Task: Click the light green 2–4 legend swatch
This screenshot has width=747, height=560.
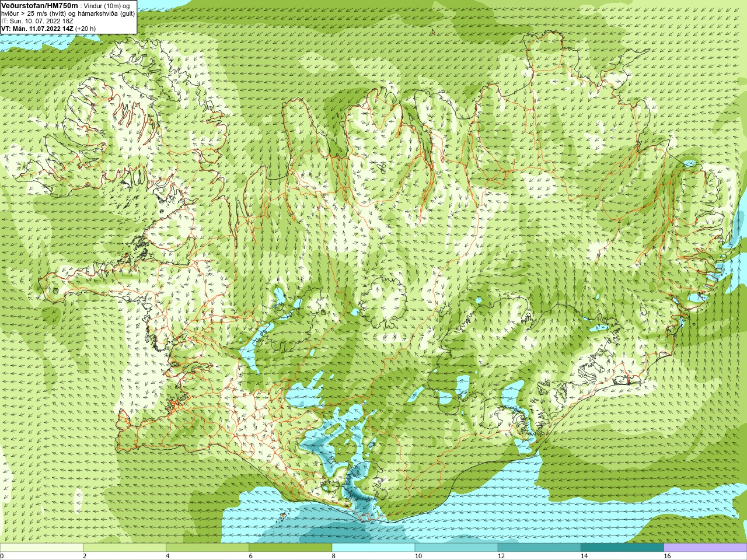Action: [124, 548]
